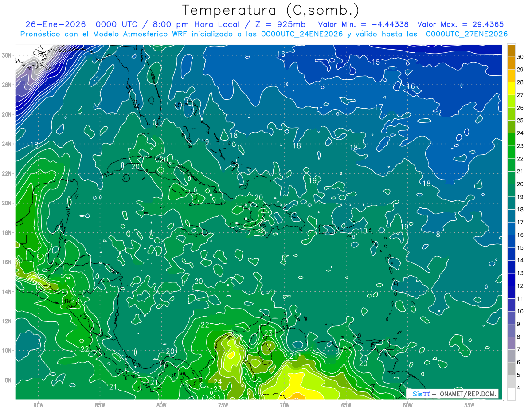Click the color scale value "14"

520,260
